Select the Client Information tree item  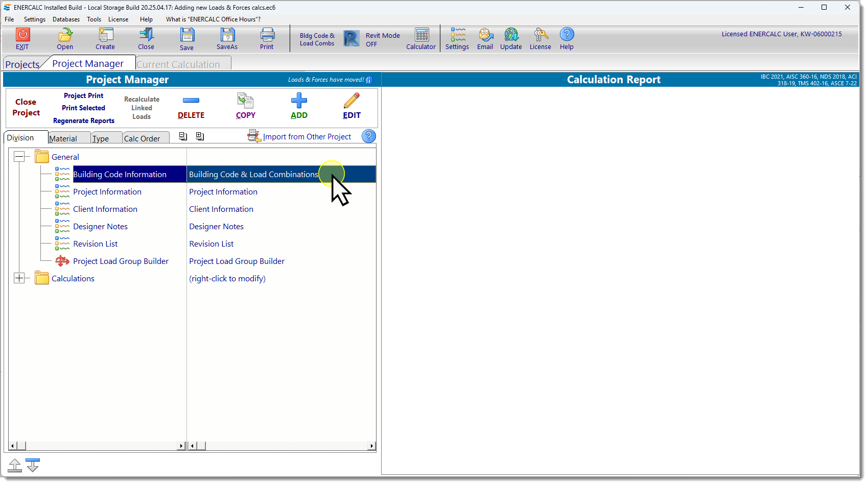pos(105,209)
